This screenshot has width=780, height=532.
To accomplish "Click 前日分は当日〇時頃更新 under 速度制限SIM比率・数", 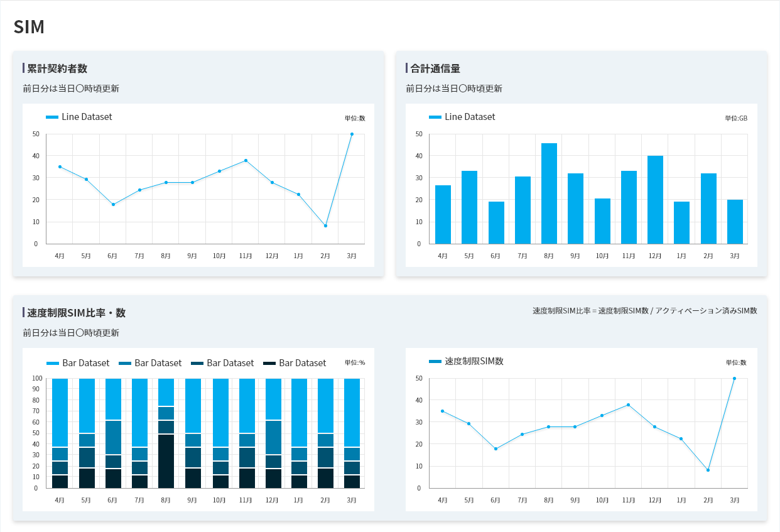I will (x=71, y=333).
